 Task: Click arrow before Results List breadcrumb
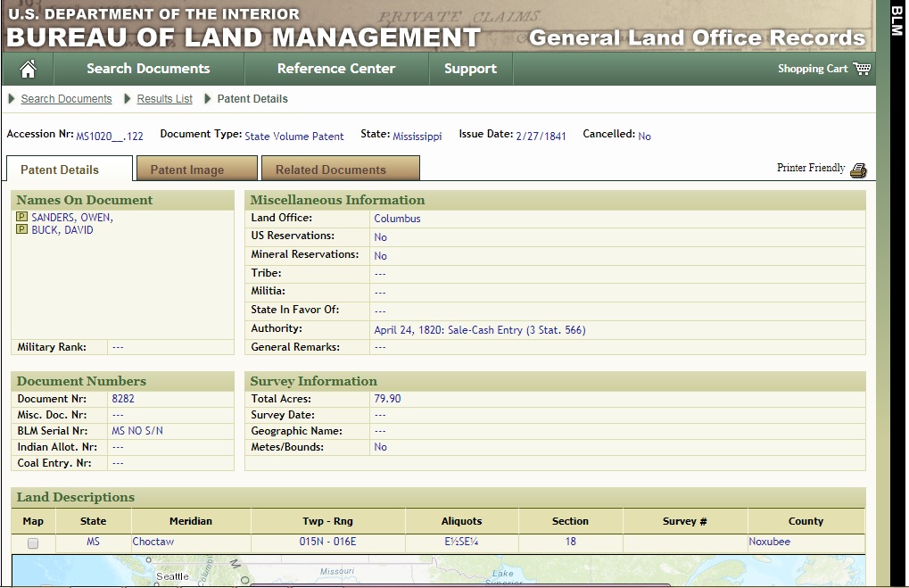(x=128, y=98)
